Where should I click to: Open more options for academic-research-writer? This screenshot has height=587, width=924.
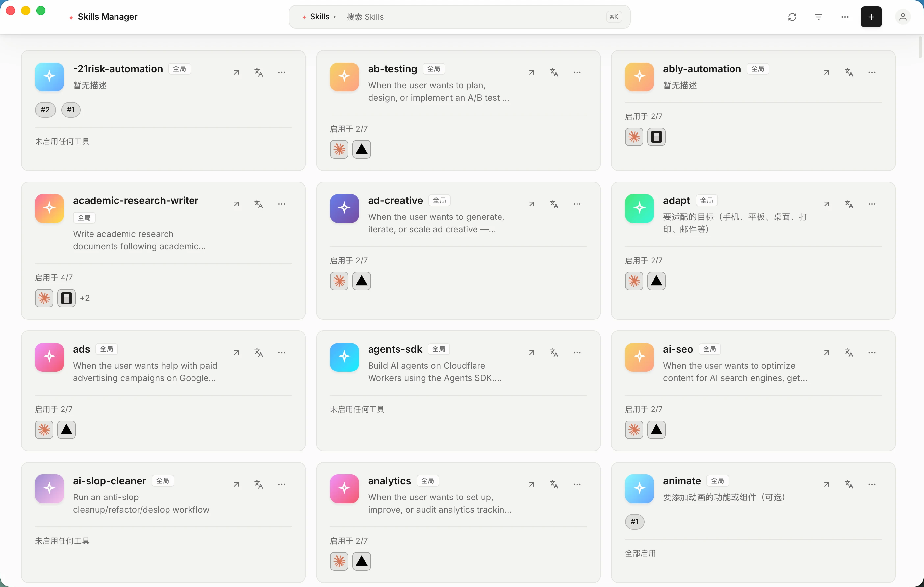point(282,204)
